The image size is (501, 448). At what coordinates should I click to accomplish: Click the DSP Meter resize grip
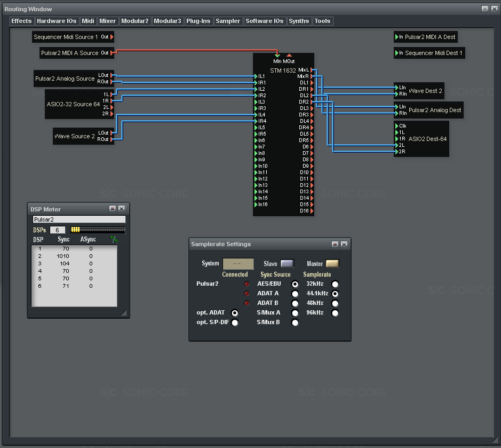[x=124, y=313]
